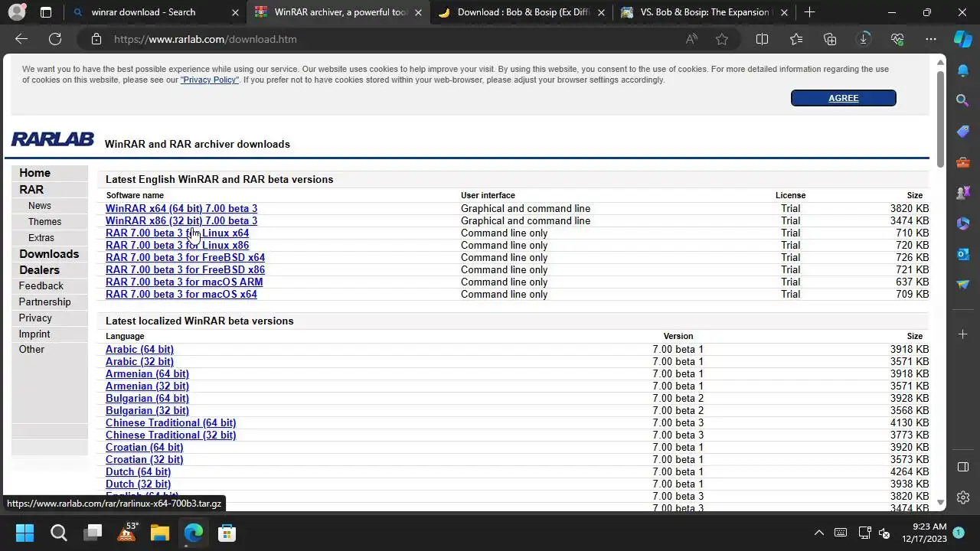Viewport: 980px width, 551px height.
Task: Open the Collections icon
Action: click(830, 39)
